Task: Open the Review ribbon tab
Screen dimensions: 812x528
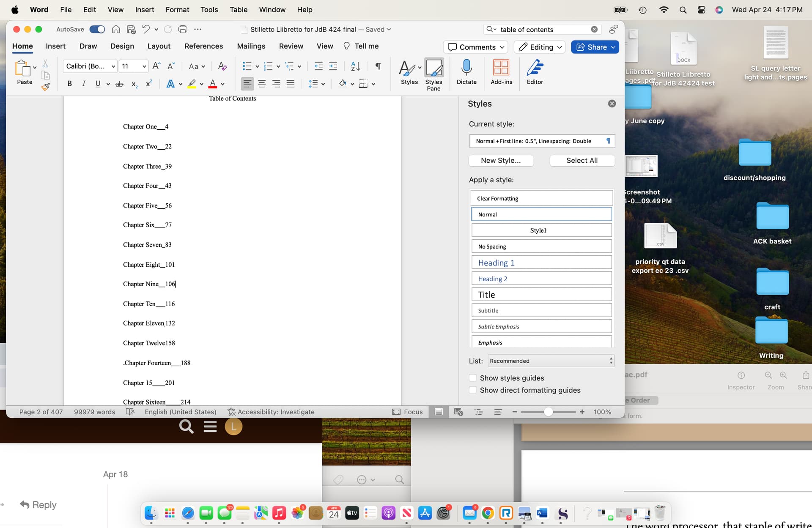Action: (x=291, y=46)
